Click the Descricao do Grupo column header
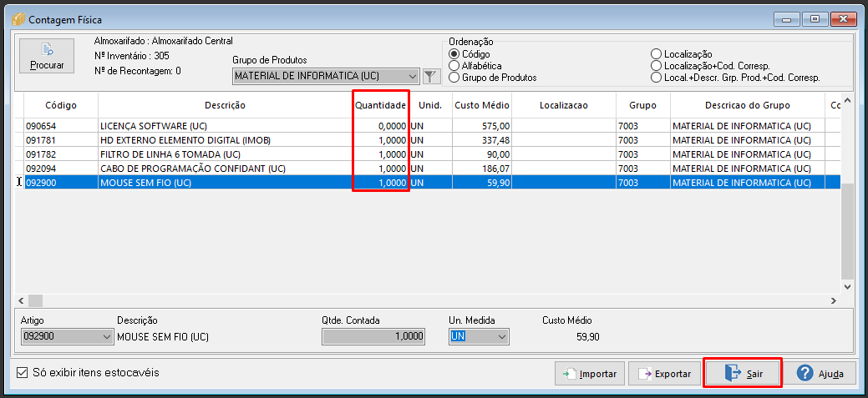The height and width of the screenshot is (398, 868). coord(748,105)
